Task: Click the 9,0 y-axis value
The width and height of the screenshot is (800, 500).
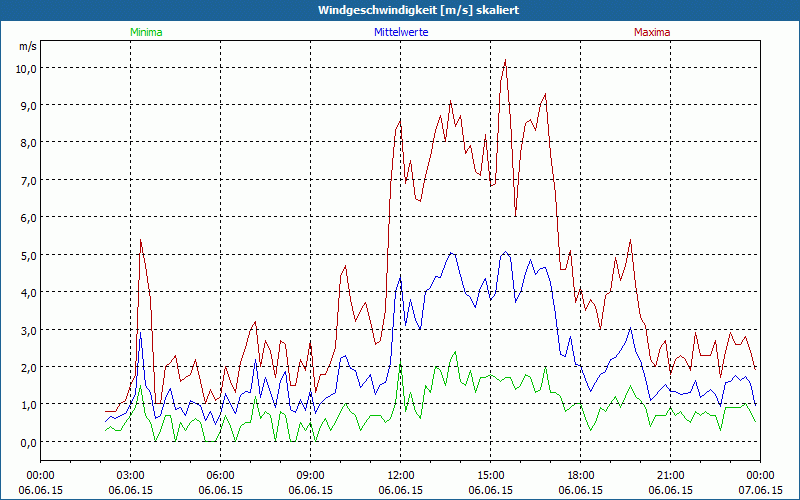Action: (29, 106)
